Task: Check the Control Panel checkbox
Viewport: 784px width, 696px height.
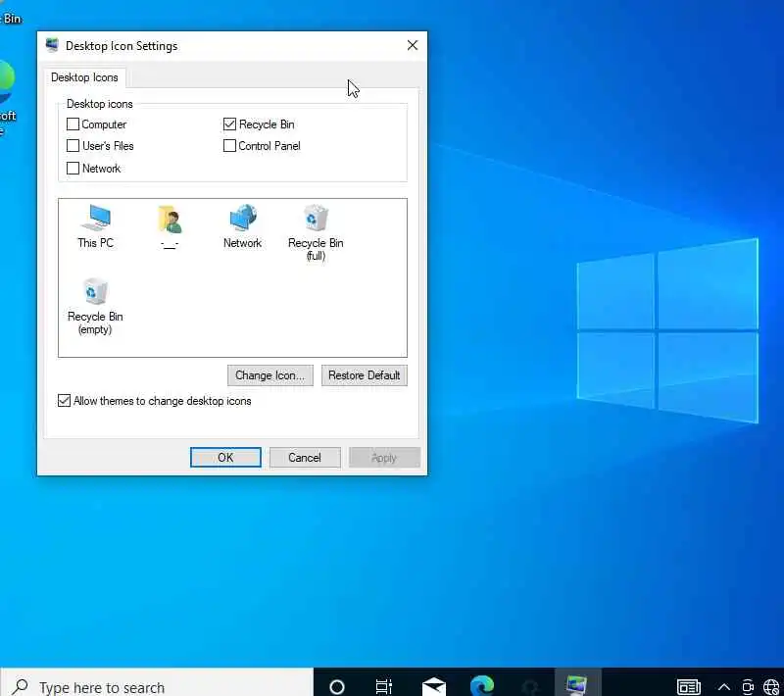Action: (x=229, y=145)
